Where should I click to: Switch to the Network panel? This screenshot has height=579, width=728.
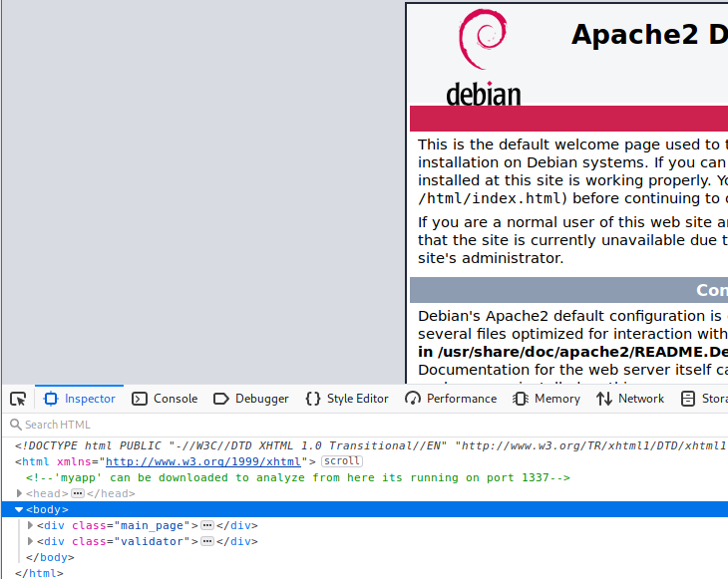pos(630,399)
